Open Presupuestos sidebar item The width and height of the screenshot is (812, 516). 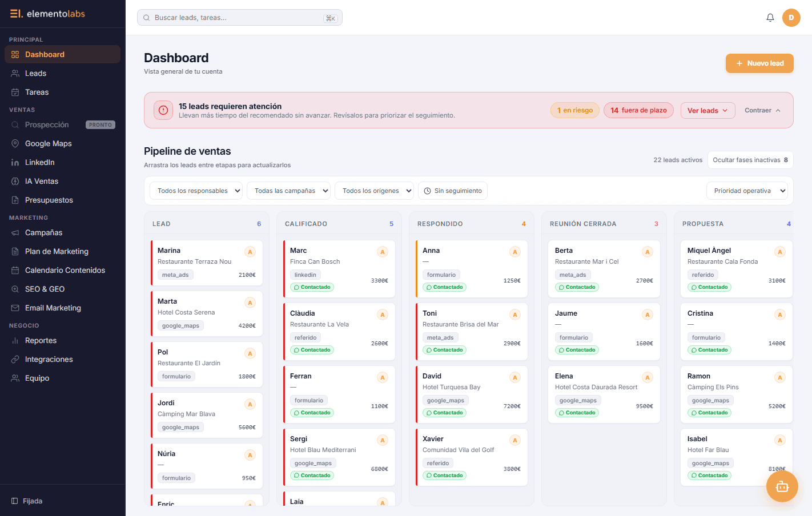click(x=63, y=200)
